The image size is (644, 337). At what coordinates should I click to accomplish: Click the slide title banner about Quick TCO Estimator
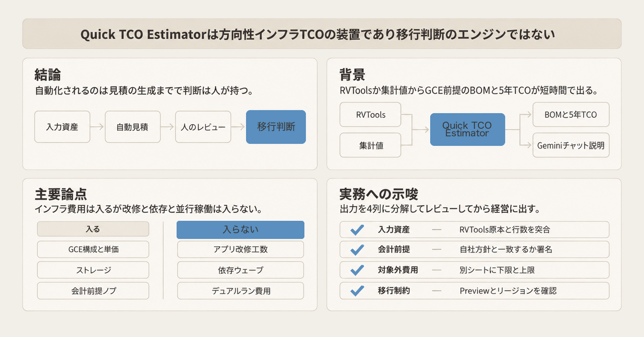click(x=322, y=34)
